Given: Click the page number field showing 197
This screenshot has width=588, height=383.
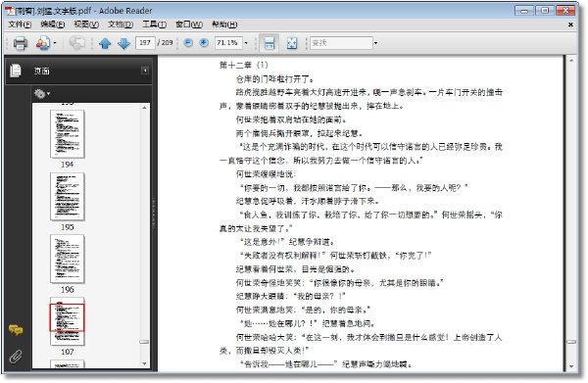Looking at the screenshot, I should coord(145,43).
